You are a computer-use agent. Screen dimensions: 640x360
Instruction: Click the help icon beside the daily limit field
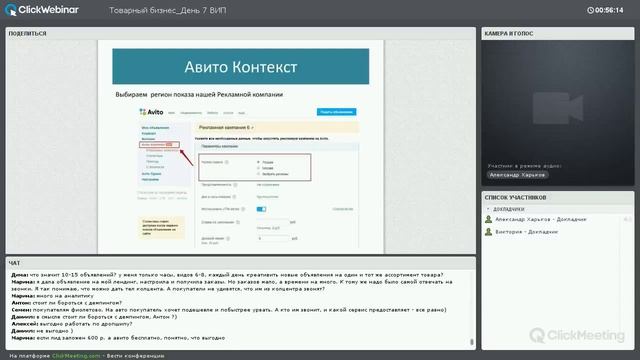coord(228,238)
